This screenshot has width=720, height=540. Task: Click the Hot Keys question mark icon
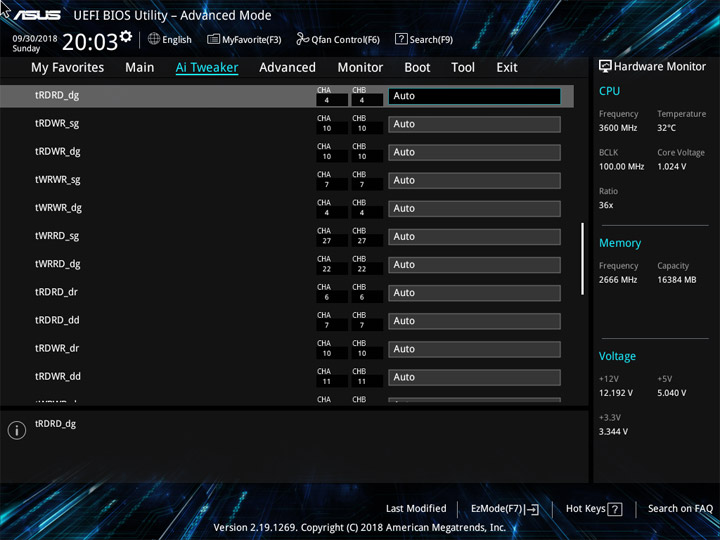pos(615,509)
